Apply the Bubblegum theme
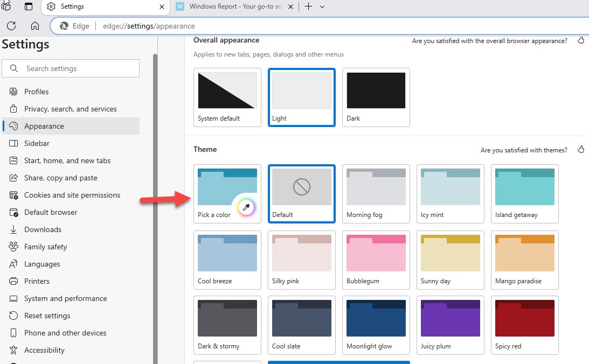The width and height of the screenshot is (589, 364). pos(376,260)
